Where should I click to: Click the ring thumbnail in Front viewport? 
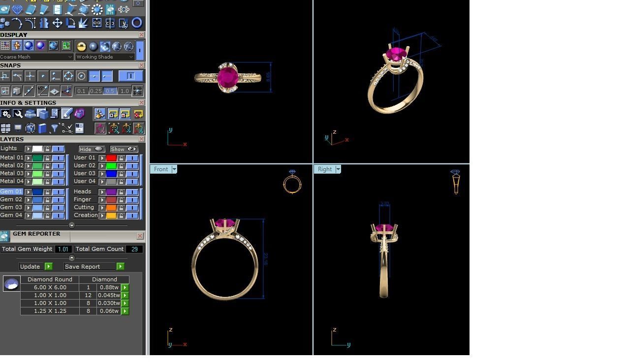click(x=292, y=182)
